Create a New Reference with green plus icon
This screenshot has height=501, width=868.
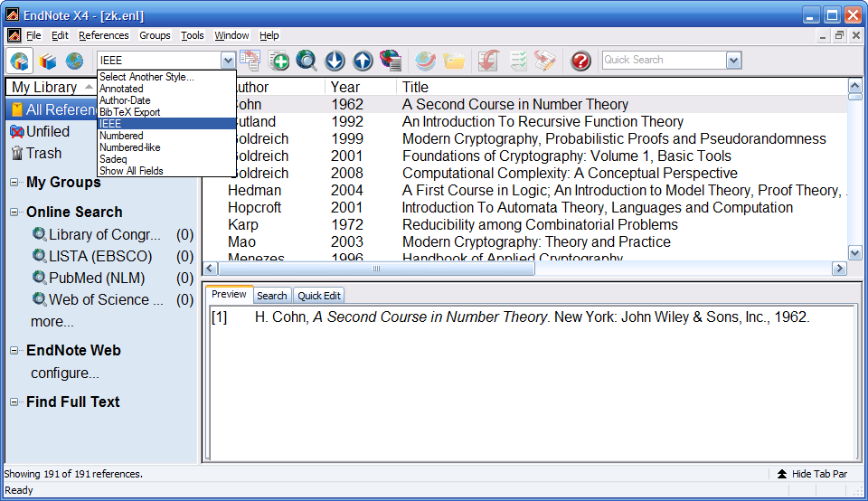click(278, 61)
